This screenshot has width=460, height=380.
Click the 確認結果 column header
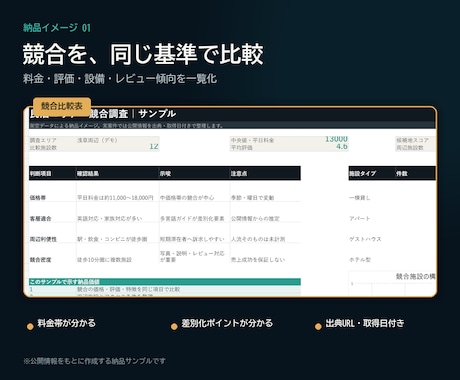tap(88, 174)
